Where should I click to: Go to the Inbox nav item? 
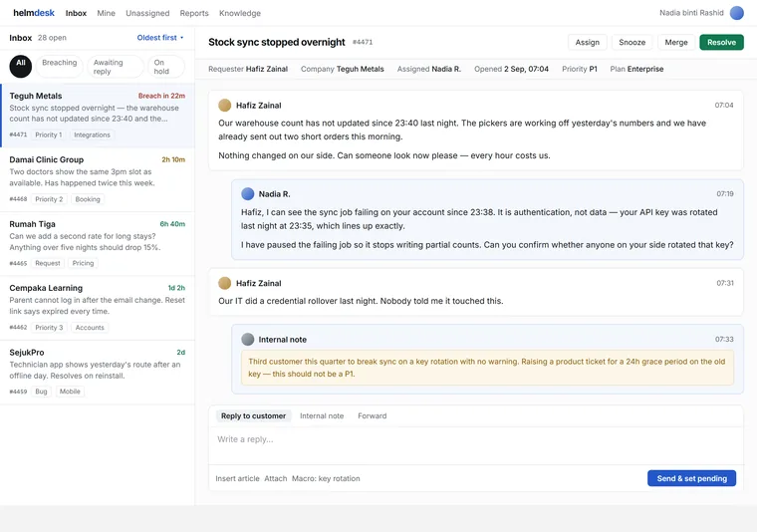click(77, 13)
